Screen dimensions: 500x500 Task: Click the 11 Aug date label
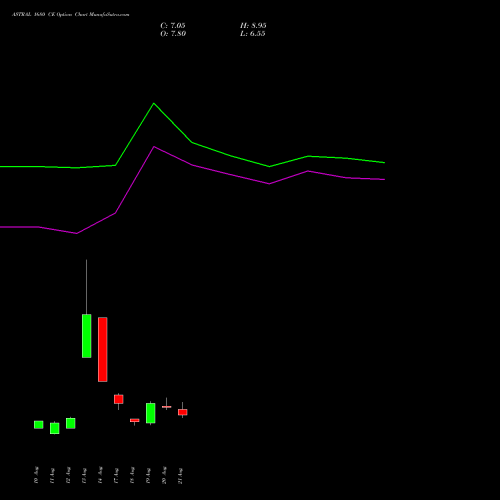52,475
